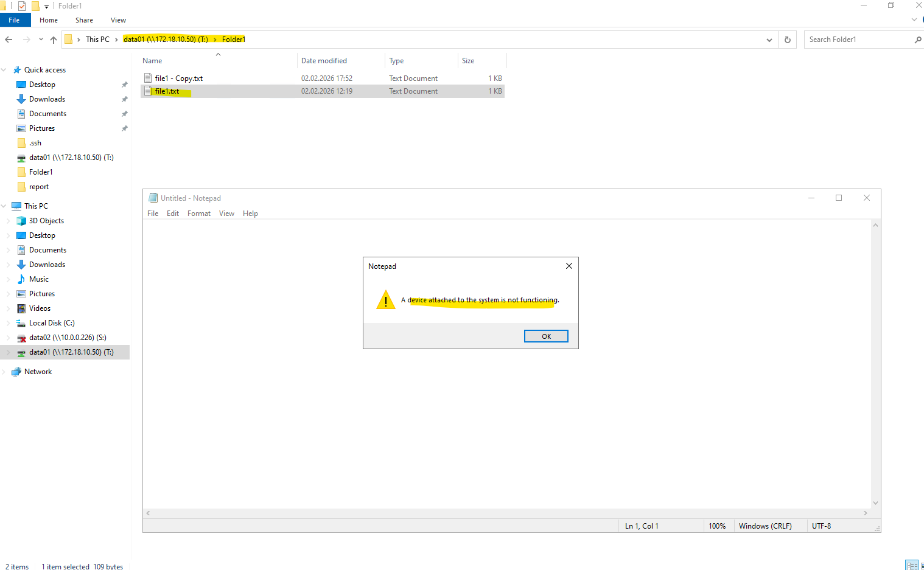Click the This PC monitor icon

(16, 206)
